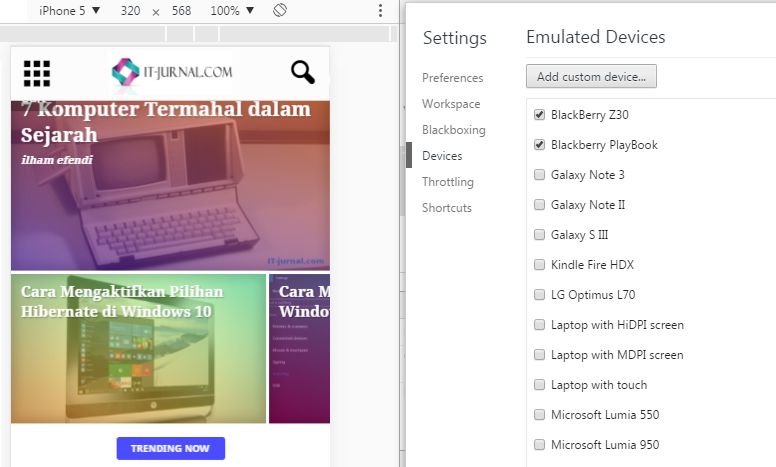
Task: Select the Preferences settings tab
Action: [x=452, y=78]
